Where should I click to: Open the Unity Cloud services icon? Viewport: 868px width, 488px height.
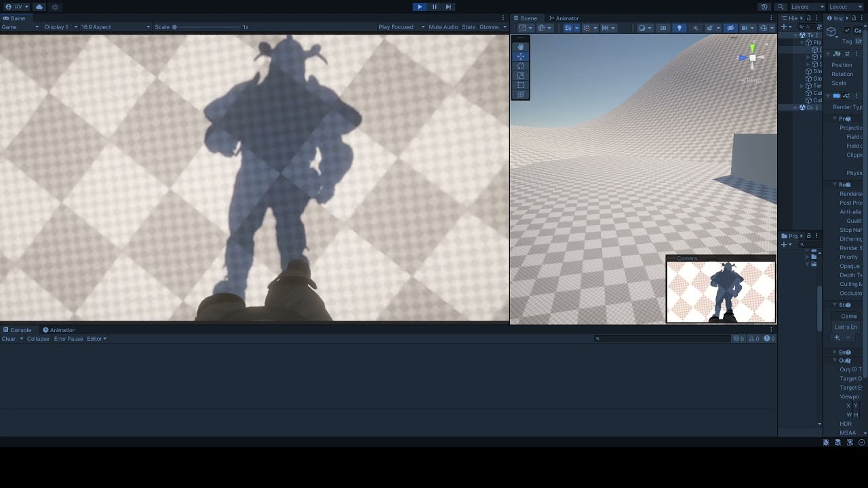click(39, 7)
